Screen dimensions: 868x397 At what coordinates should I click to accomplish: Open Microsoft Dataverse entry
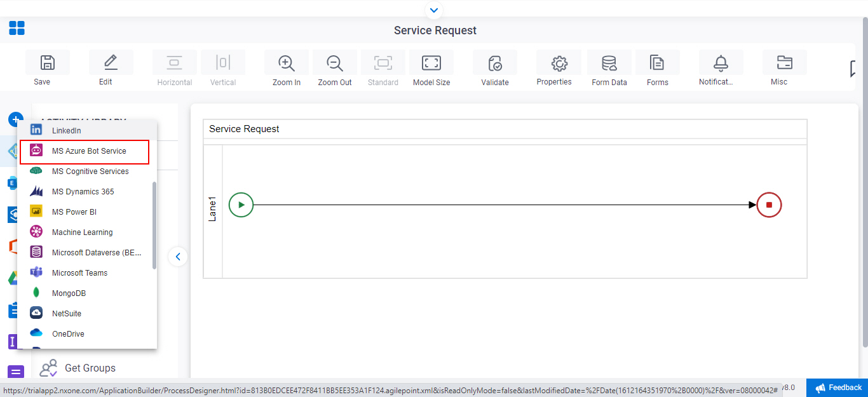87,253
